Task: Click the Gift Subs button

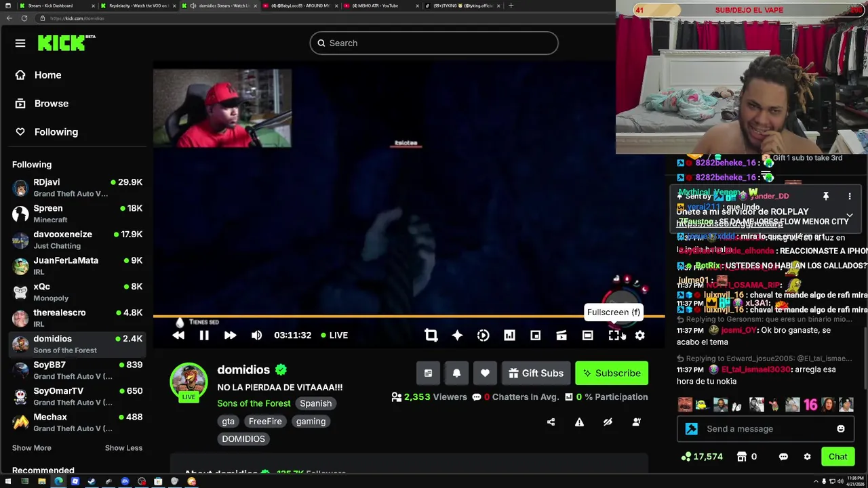Action: (x=536, y=373)
